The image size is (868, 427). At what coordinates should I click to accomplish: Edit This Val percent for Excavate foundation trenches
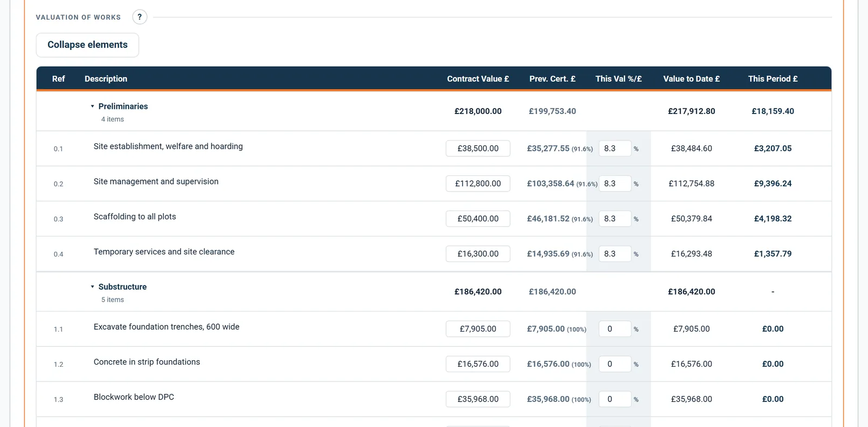click(x=615, y=329)
